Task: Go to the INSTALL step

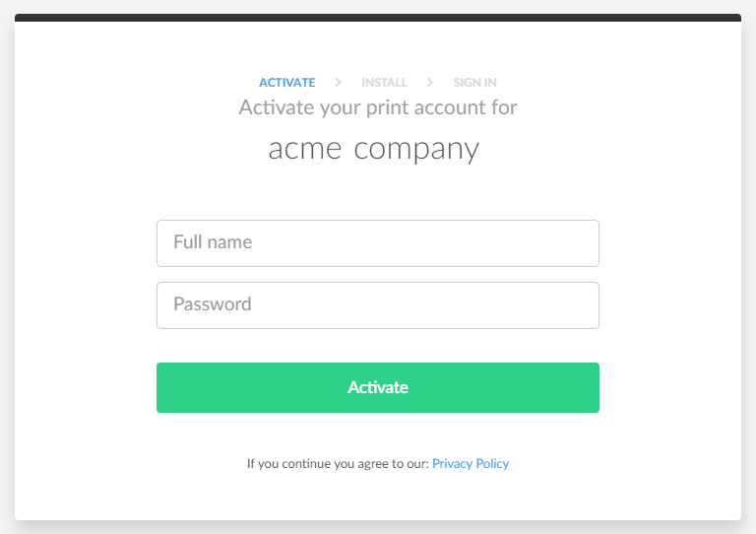Action: click(x=384, y=83)
